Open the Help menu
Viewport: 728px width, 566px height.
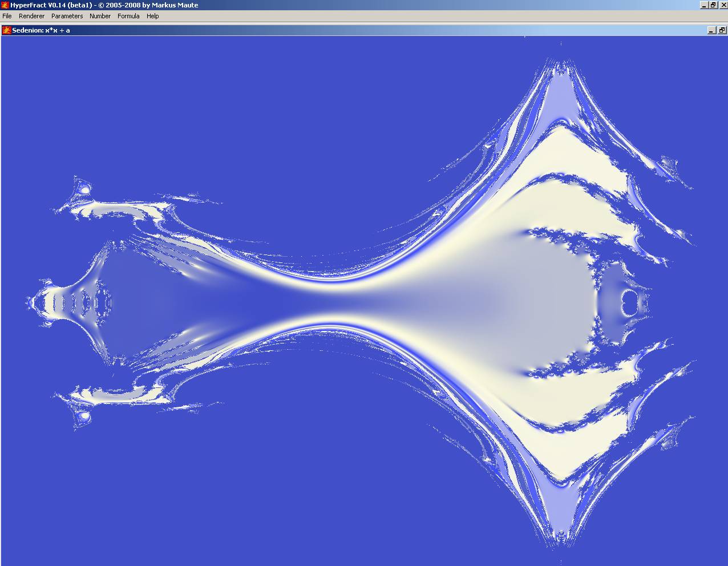pos(152,16)
